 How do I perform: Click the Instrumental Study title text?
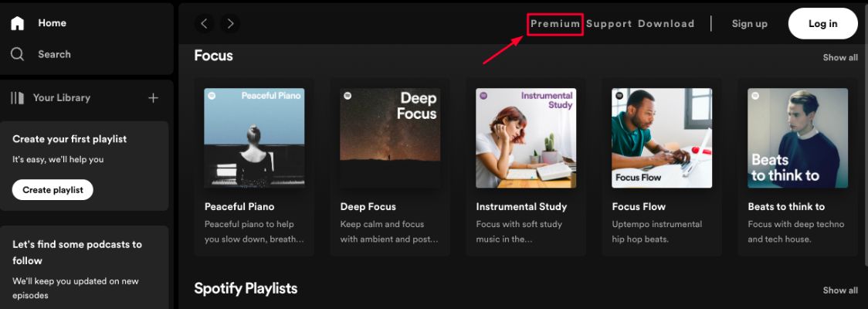521,206
